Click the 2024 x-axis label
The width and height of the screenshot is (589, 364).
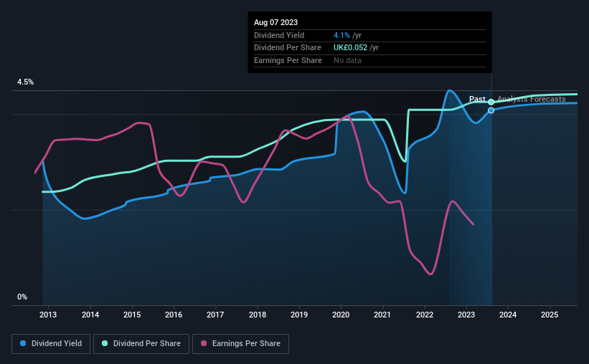coord(508,315)
